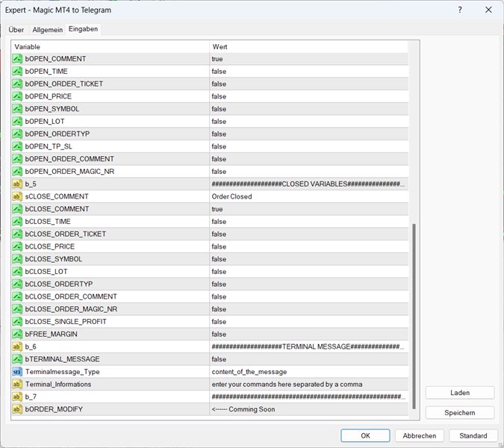This screenshot has height=448, width=504.
Task: Switch to the Über tab
Action: point(16,29)
